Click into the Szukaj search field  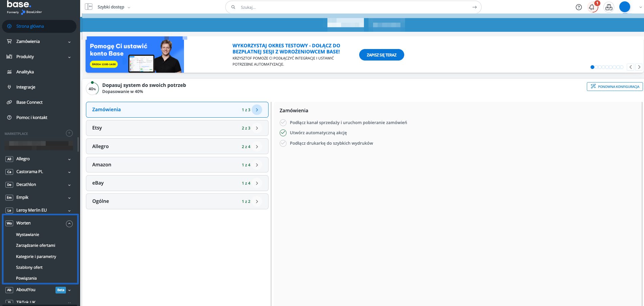[x=352, y=7]
